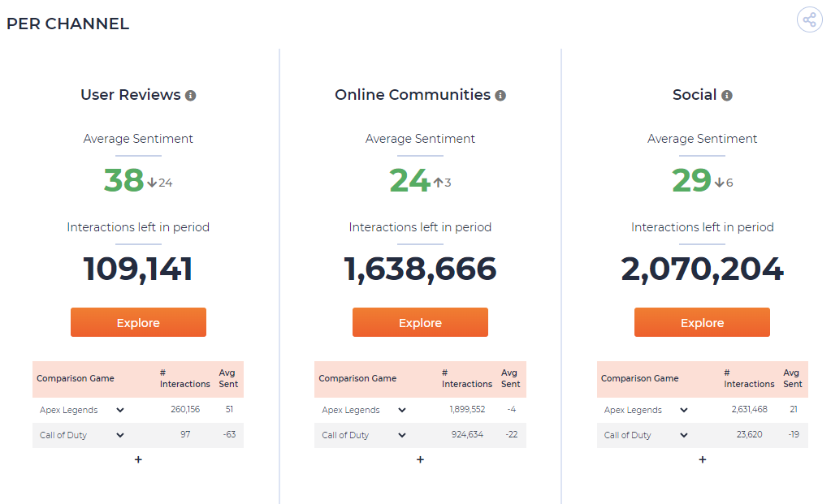Viewport: 831px width, 504px height.
Task: Explore User Reviews interactions
Action: pos(138,322)
